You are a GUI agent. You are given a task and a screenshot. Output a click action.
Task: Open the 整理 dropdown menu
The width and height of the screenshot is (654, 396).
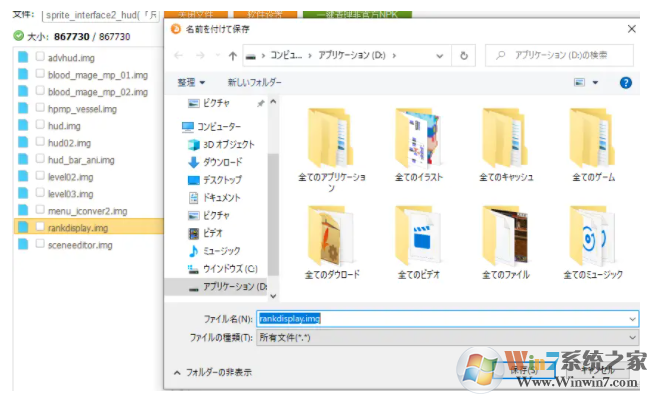pos(191,83)
